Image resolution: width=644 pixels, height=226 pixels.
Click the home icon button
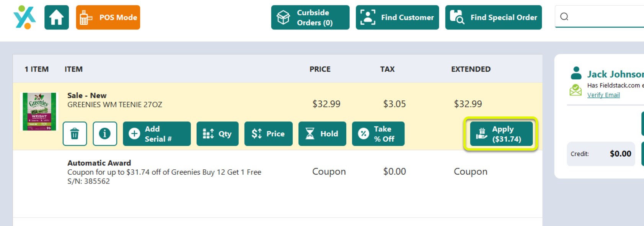point(57,17)
